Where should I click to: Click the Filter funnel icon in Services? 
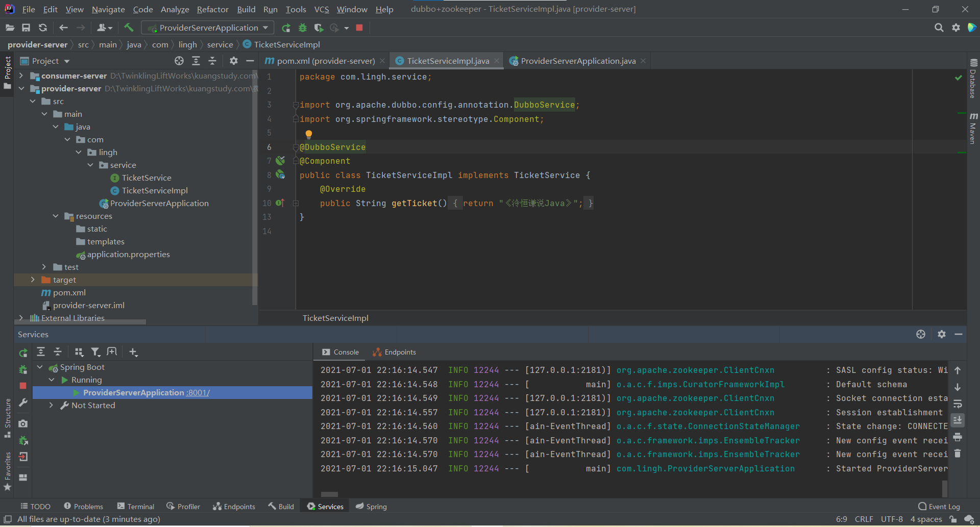95,352
